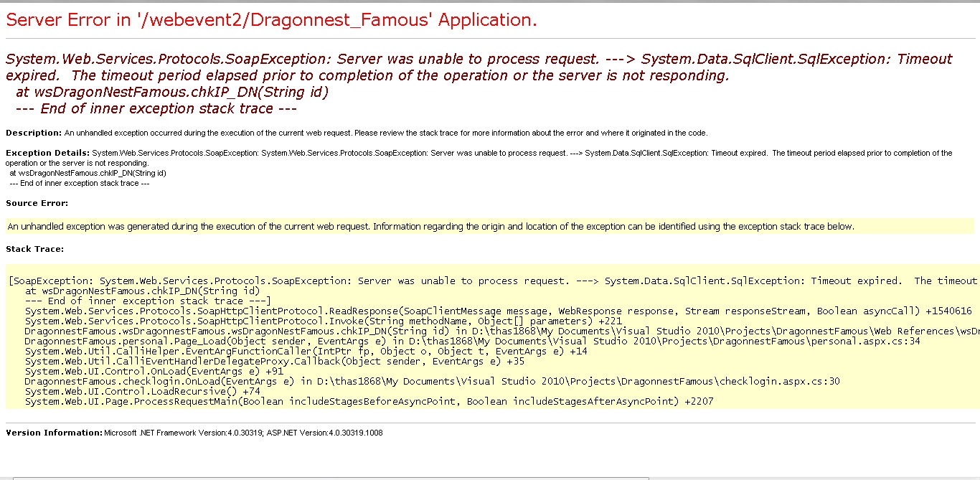Click "Microsoft .NET Framework Version:4.0.30319" text
Screen dimensions: 980x480
[x=184, y=433]
